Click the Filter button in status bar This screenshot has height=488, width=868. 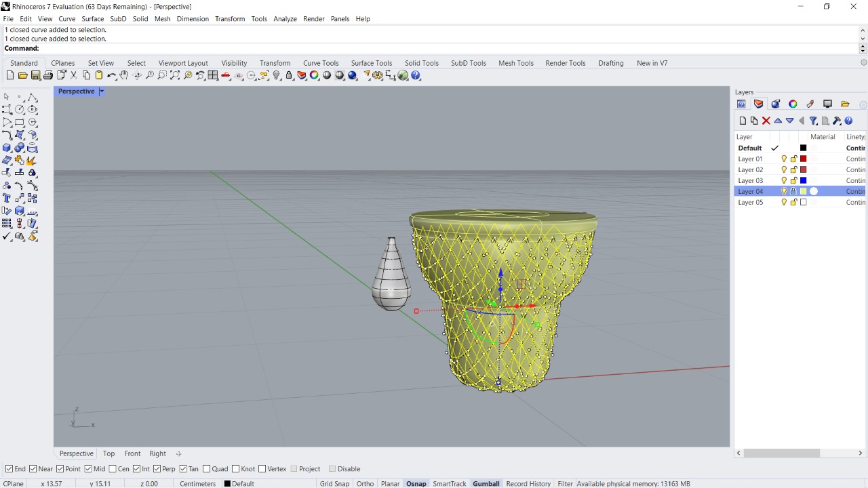(x=565, y=484)
